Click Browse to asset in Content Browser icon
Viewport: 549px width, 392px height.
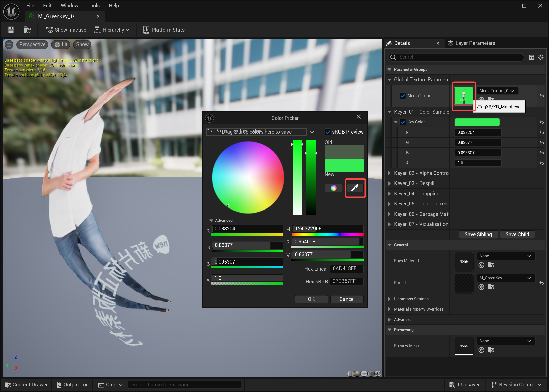point(27,30)
